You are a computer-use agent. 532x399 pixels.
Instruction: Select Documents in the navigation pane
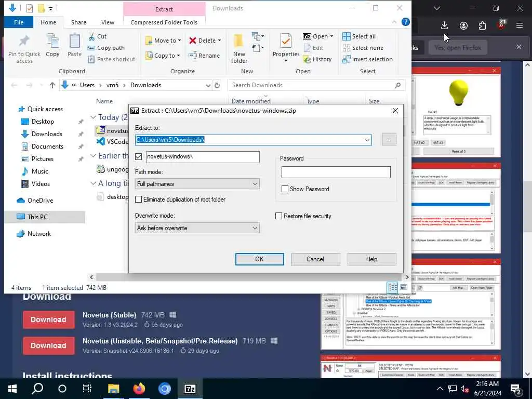[x=47, y=147]
